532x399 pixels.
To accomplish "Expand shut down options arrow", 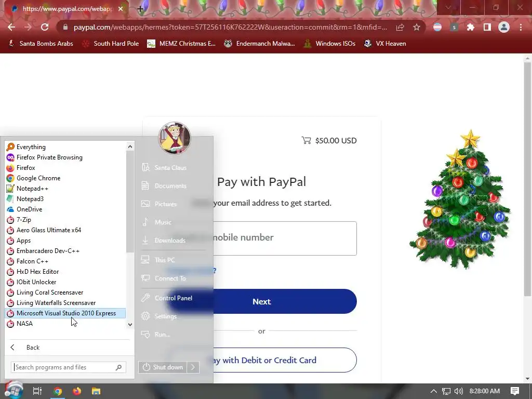I will click(193, 367).
